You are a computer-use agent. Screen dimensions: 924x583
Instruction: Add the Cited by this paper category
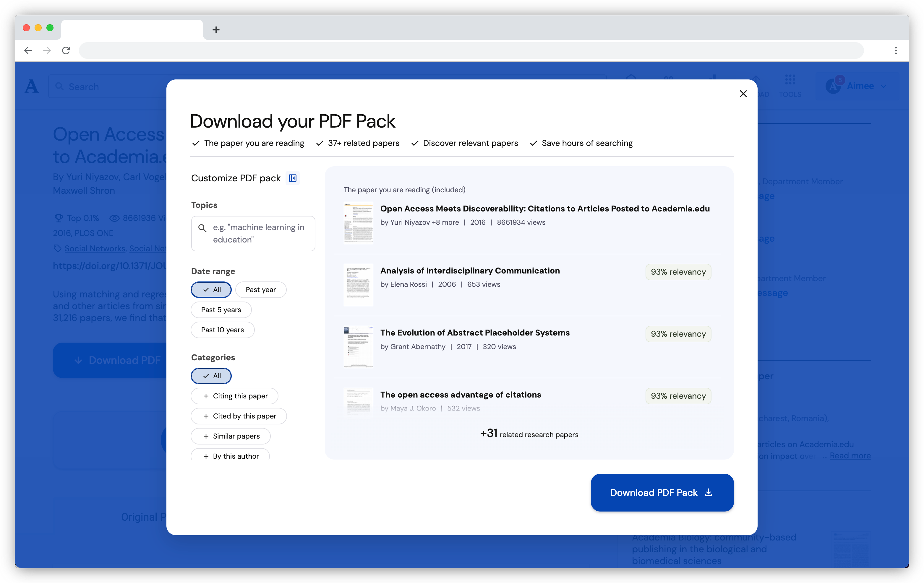[239, 416]
